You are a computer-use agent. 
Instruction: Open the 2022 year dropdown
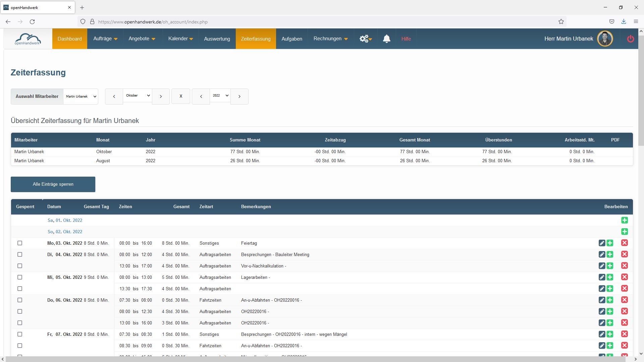click(x=220, y=96)
